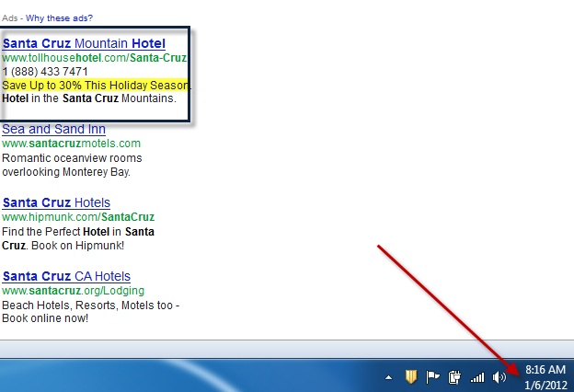Open the Santa Cruz Mountain Hotel ad
The height and width of the screenshot is (392, 574).
point(84,43)
